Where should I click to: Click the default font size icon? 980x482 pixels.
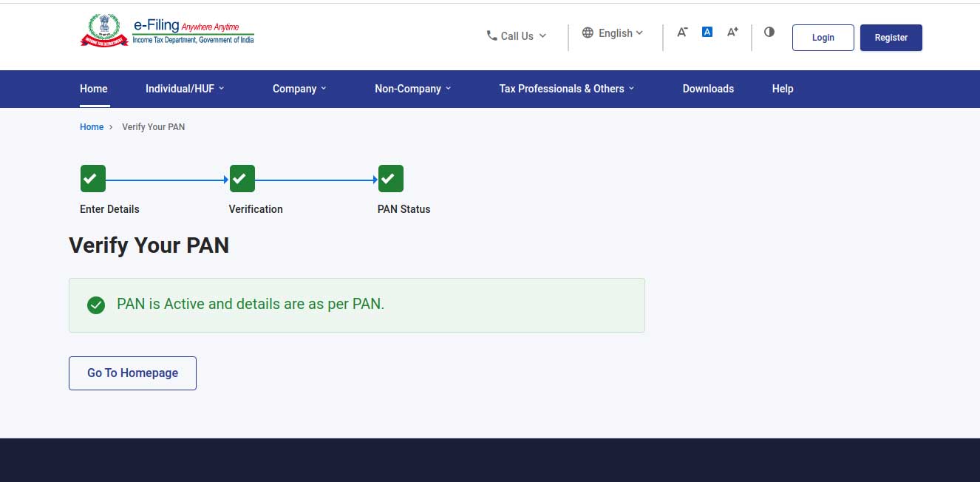coord(707,31)
